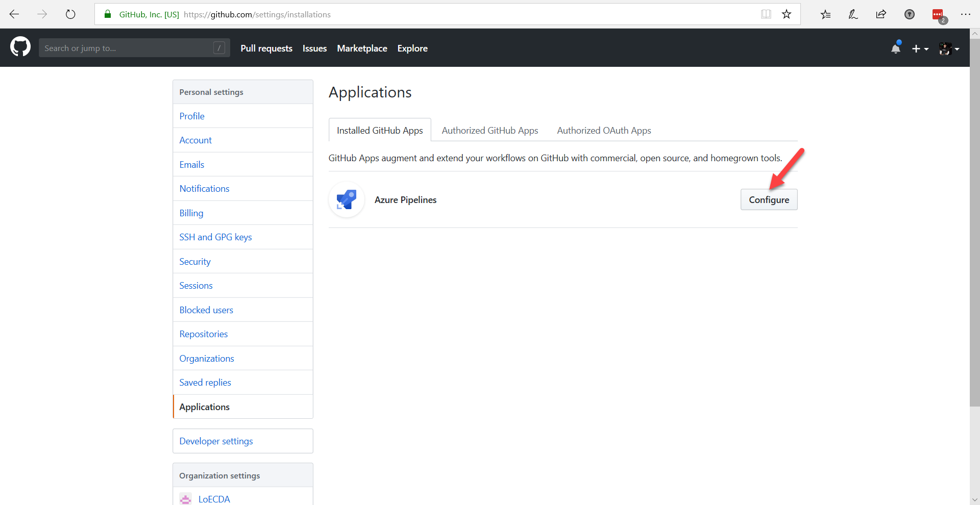Open Notifications settings
The height and width of the screenshot is (505, 980).
[x=243, y=189]
